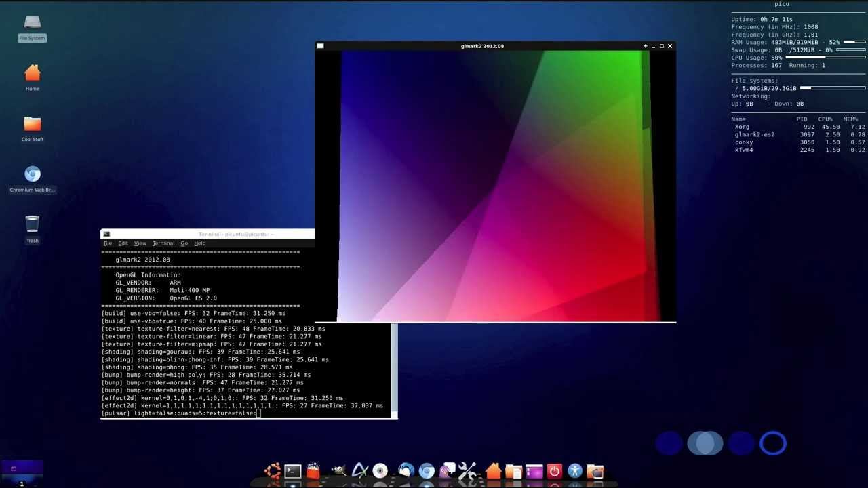
Task: Click the red power button dock icon
Action: (x=555, y=471)
